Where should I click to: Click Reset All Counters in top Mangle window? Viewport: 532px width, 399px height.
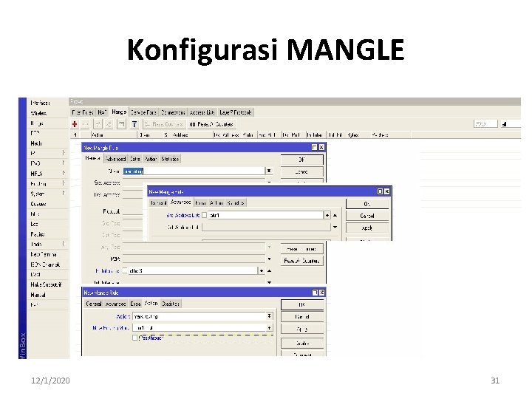click(302, 261)
